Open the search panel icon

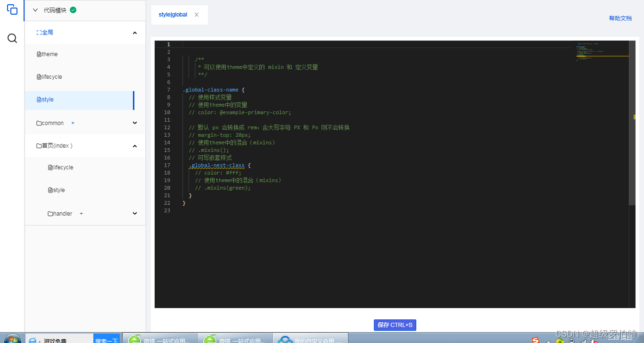point(12,38)
